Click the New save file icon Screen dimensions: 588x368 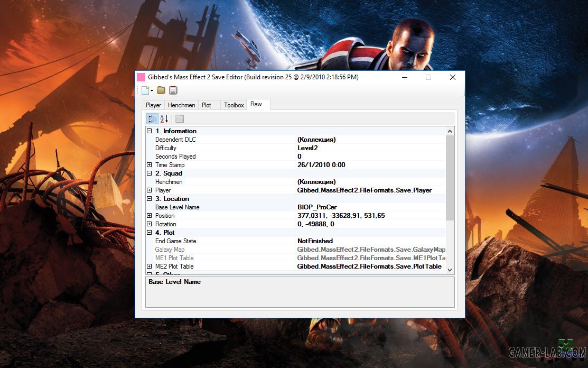(145, 90)
